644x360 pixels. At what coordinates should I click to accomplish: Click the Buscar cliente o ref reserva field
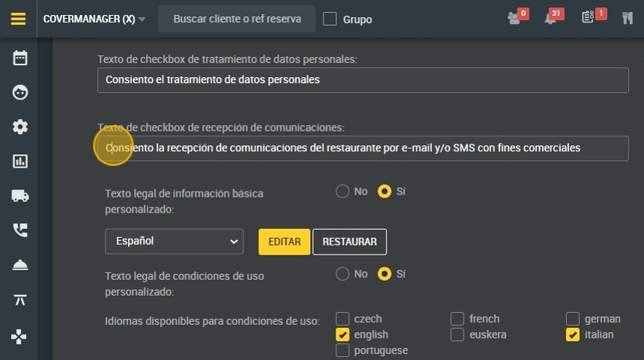(237, 19)
